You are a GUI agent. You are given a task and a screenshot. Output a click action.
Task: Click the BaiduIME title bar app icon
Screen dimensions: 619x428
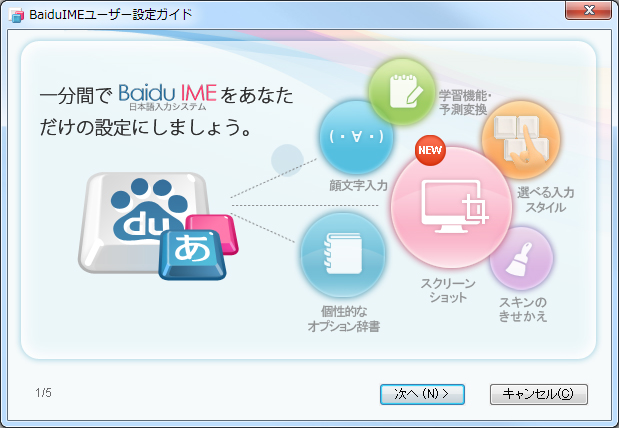click(17, 16)
